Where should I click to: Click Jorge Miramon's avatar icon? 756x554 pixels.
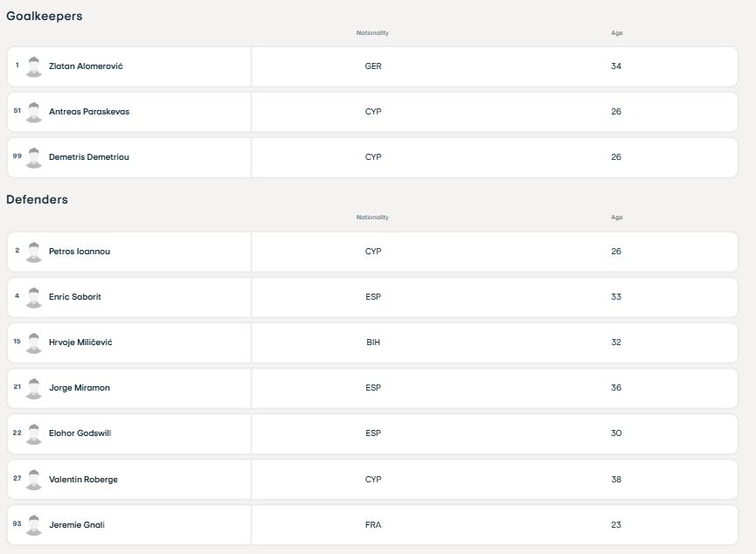34,388
